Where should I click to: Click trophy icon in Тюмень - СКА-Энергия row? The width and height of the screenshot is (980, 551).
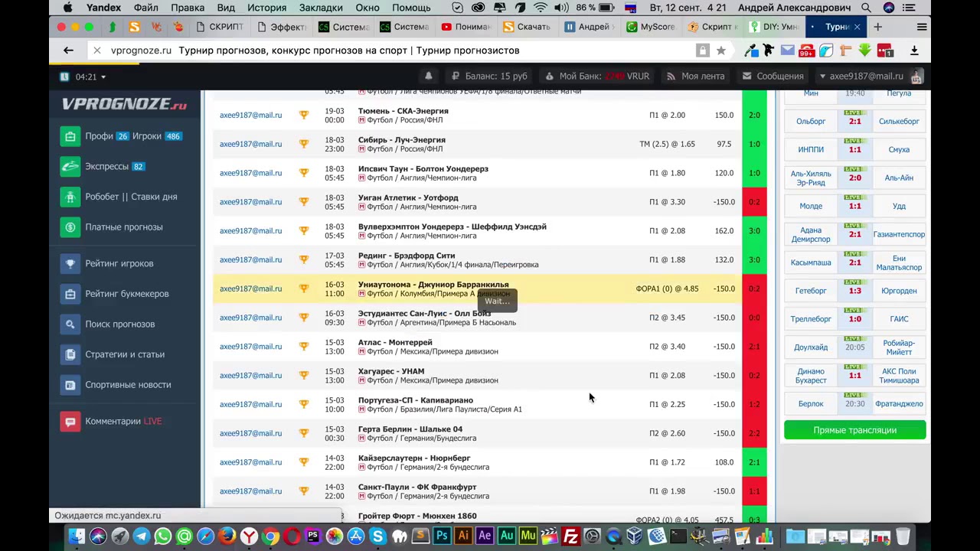[x=304, y=115]
